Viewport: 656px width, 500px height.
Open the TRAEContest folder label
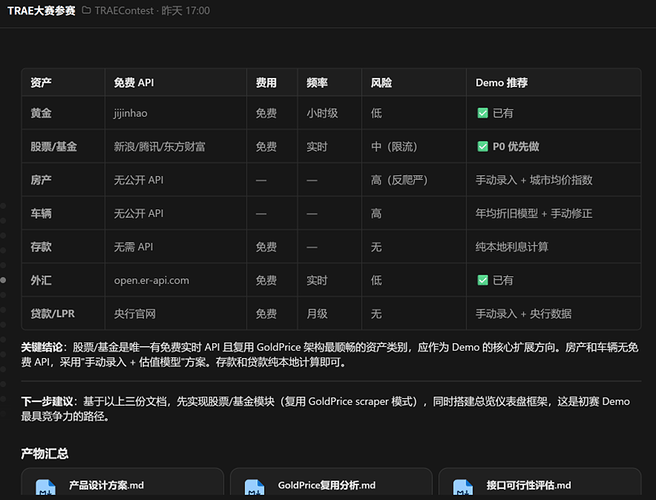point(124,10)
